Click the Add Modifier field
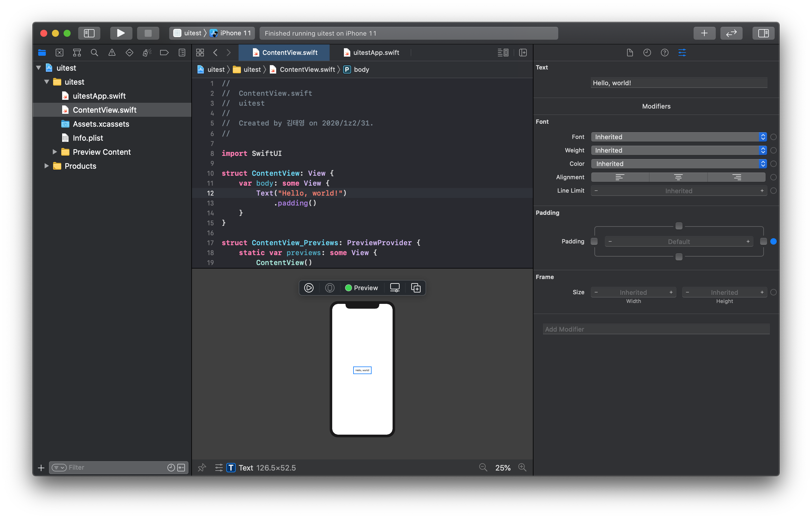 [x=656, y=329]
